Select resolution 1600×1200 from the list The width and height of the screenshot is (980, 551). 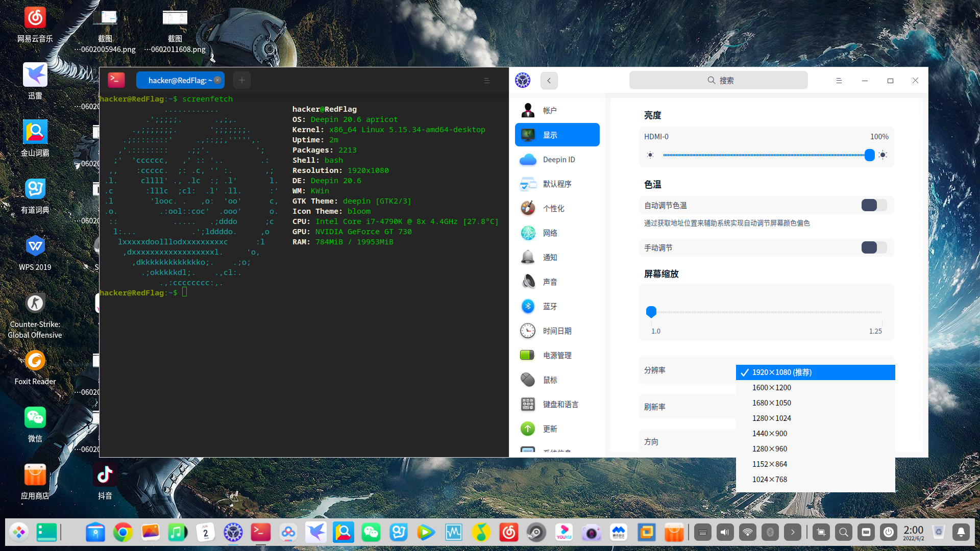(x=771, y=387)
